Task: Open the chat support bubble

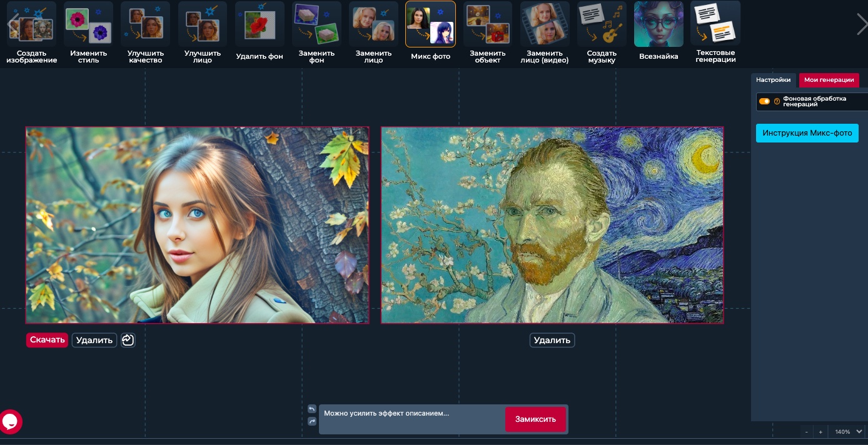Action: pyautogui.click(x=11, y=422)
